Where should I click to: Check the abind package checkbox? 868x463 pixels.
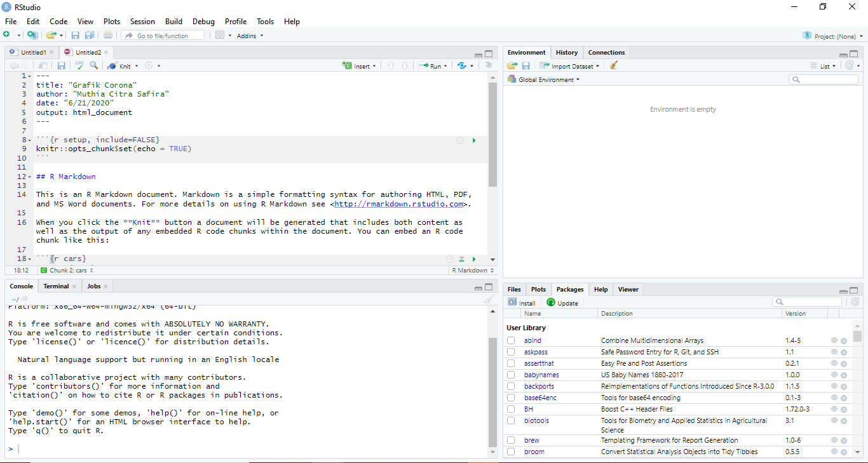(x=511, y=340)
